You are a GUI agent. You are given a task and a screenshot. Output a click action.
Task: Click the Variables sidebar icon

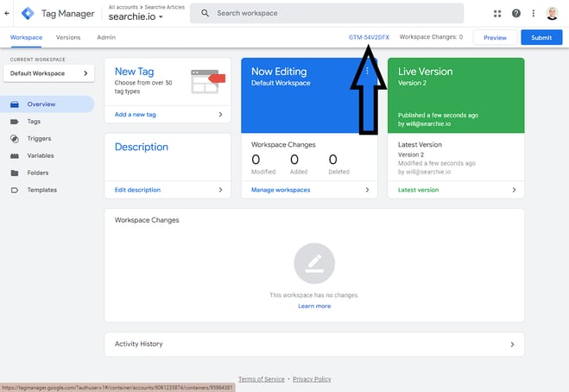[15, 155]
